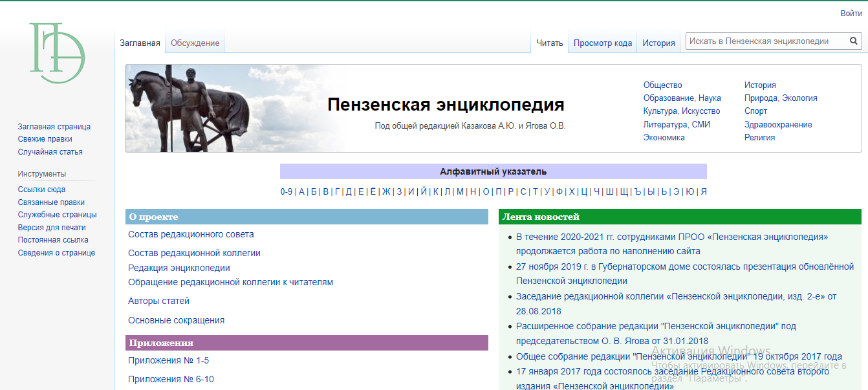Viewport: 868px width, 390px height.
Task: Open Приложения № 1-5 link
Action: tap(168, 361)
